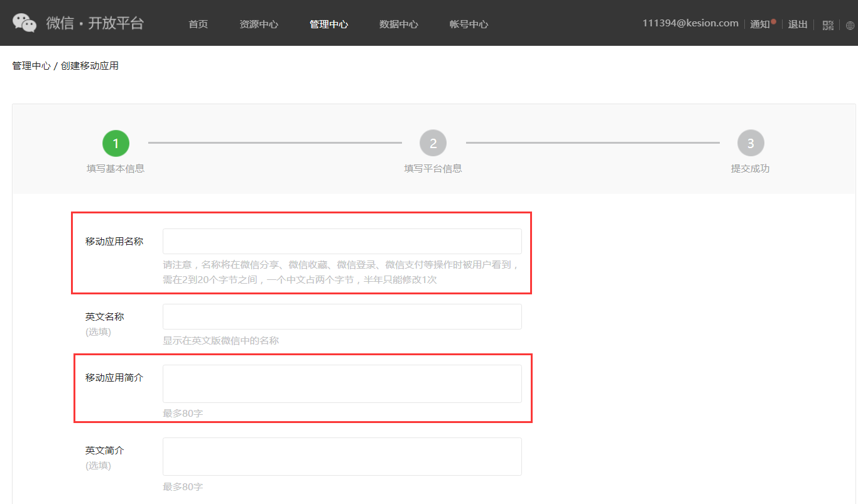The width and height of the screenshot is (858, 504).
Task: Focus the 移动应用简介 description box
Action: point(342,383)
